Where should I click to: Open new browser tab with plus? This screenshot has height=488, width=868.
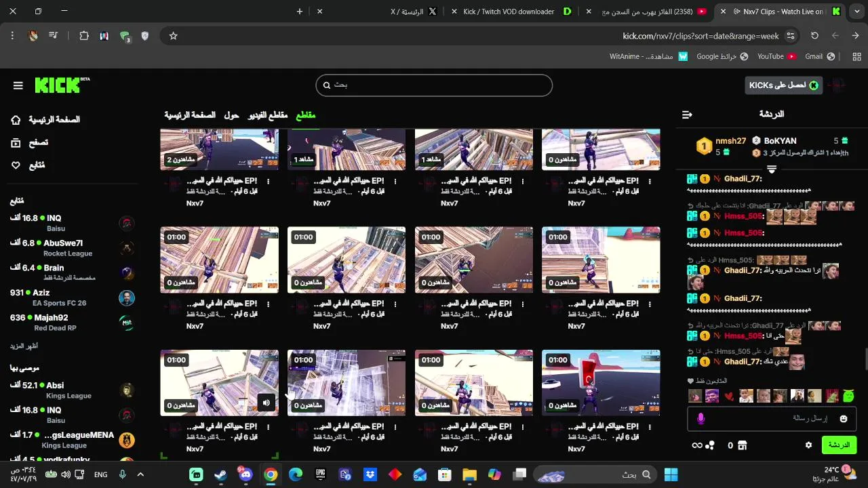click(x=299, y=12)
